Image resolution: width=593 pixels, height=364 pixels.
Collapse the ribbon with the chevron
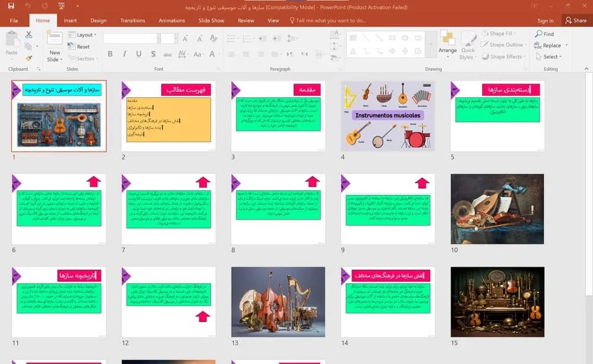click(x=586, y=69)
